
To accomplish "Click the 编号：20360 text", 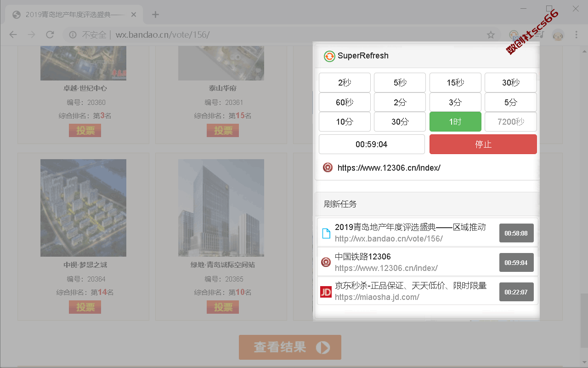I will pos(86,102).
